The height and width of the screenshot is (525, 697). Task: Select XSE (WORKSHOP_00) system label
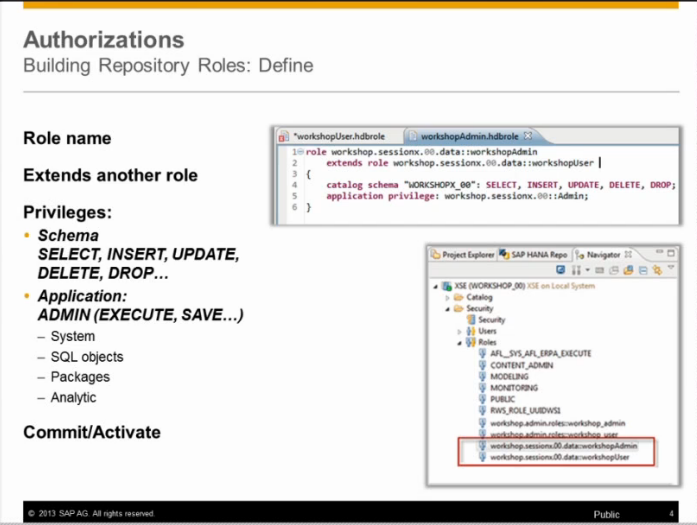coord(490,286)
